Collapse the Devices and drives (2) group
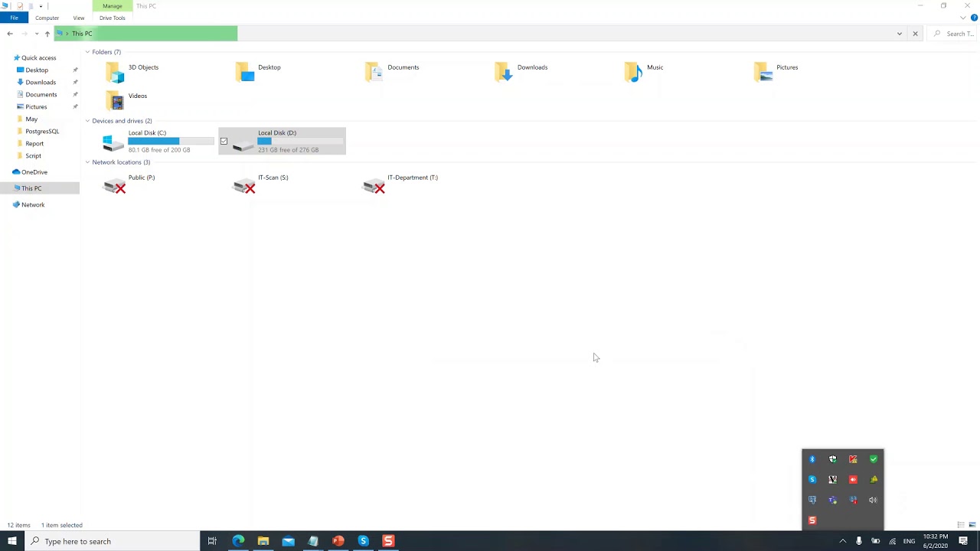This screenshot has width=980, height=551. pyautogui.click(x=87, y=121)
